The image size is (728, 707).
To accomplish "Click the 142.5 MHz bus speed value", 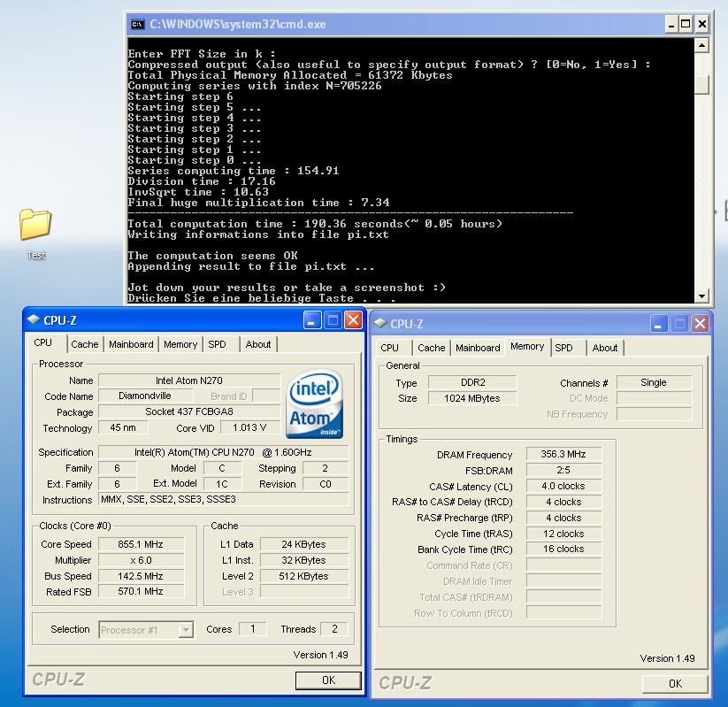I will [x=141, y=576].
